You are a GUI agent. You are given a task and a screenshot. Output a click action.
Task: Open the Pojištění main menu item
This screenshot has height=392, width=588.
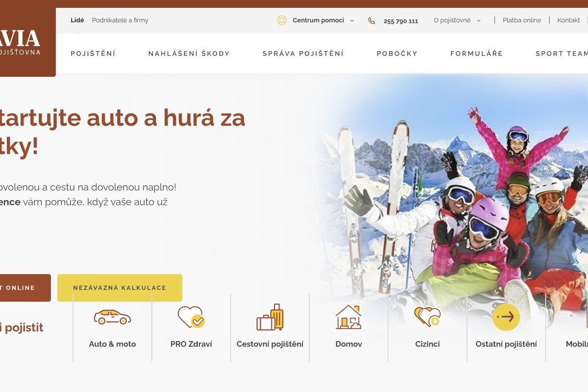point(93,54)
